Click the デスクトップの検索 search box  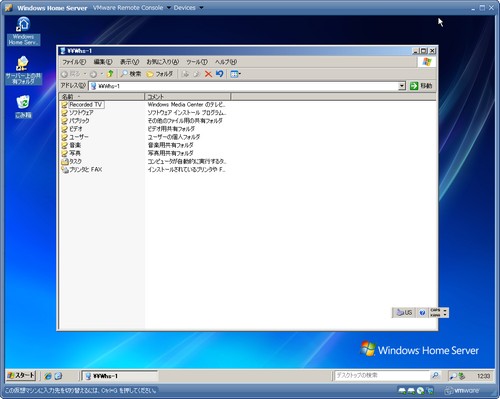[382, 376]
